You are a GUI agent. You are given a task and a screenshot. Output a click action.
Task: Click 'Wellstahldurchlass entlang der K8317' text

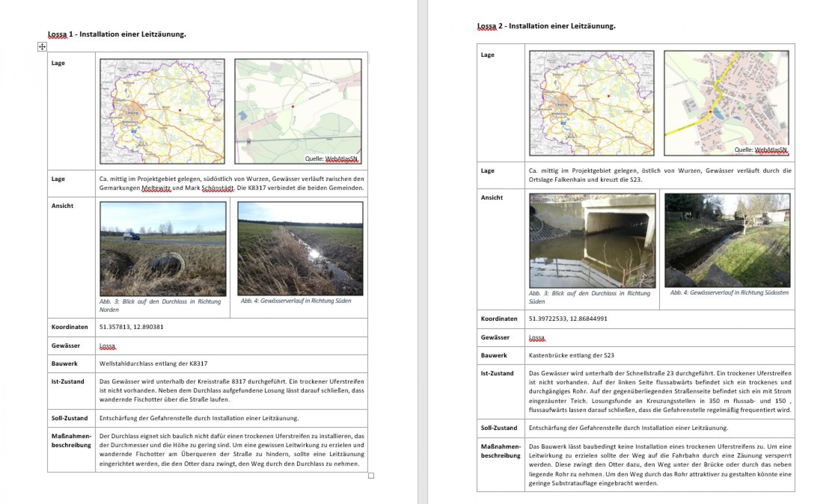[153, 363]
